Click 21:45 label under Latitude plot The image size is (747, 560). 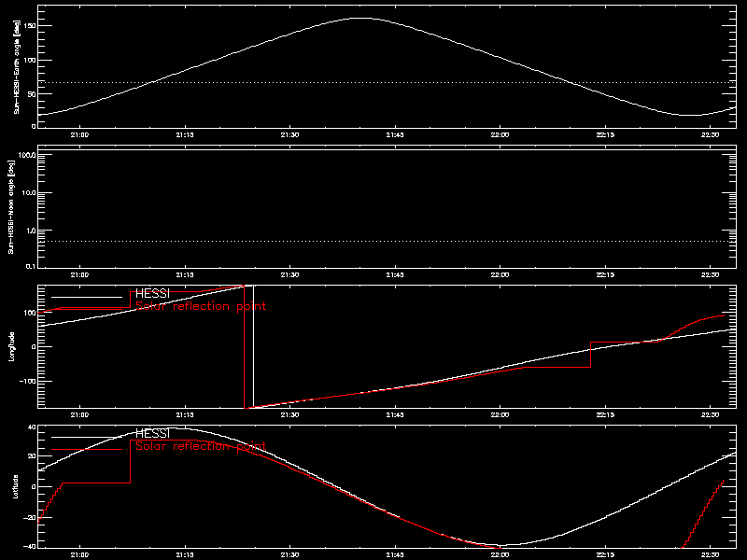pyautogui.click(x=395, y=554)
